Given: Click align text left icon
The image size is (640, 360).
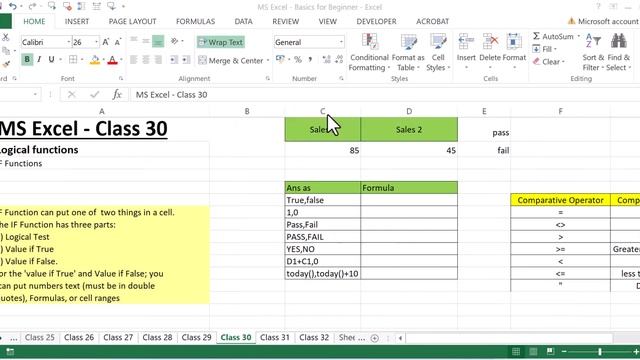Looking at the screenshot, I should tap(133, 60).
